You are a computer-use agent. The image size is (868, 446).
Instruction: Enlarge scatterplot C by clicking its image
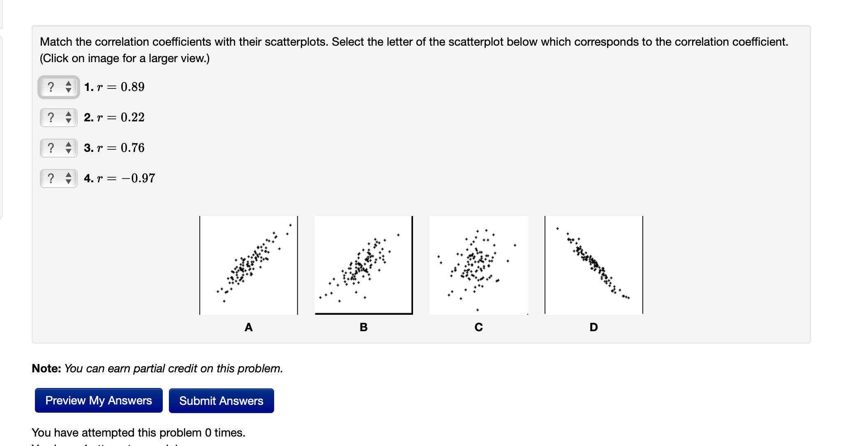pos(478,265)
